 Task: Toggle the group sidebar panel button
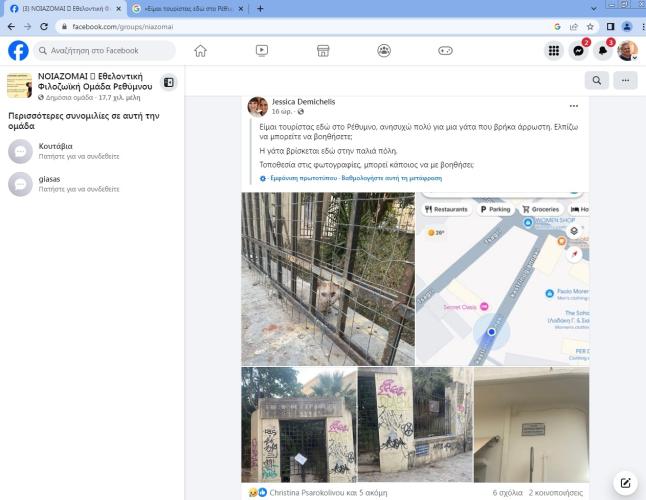click(x=169, y=82)
